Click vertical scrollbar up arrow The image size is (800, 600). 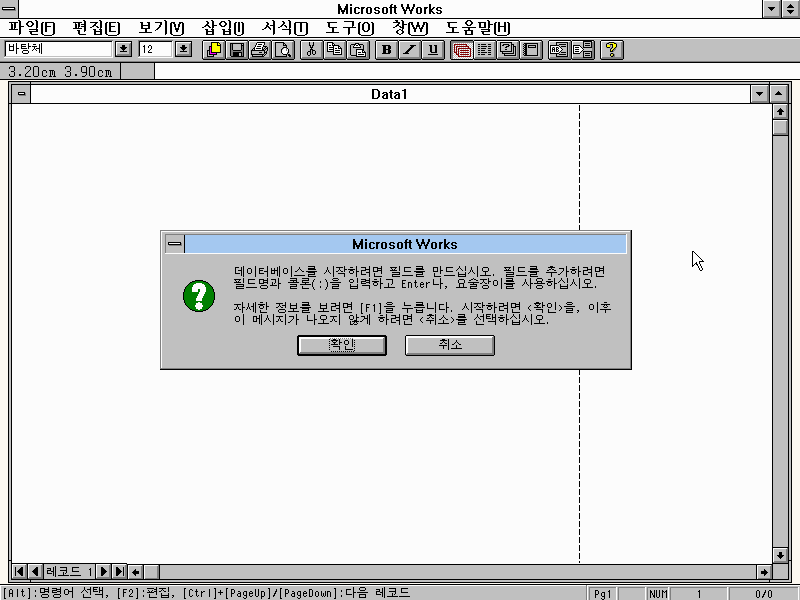[x=780, y=111]
